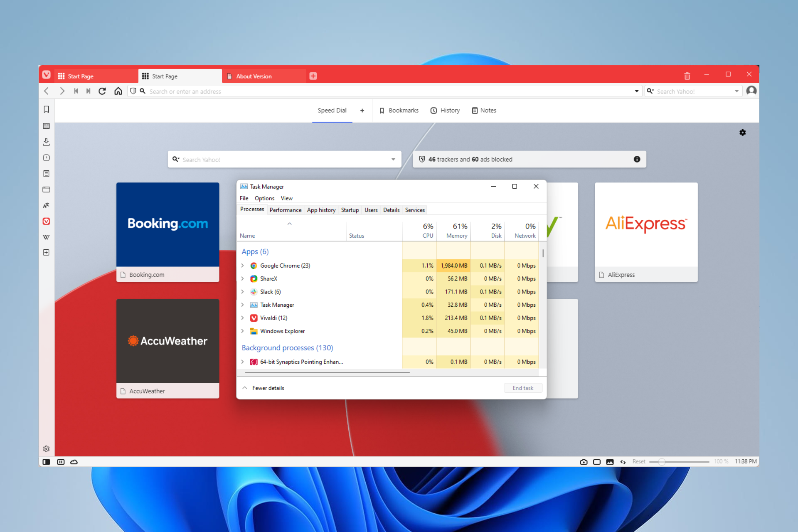Image resolution: width=798 pixels, height=532 pixels.
Task: Open the Vivaldi menu logo button
Action: (47, 75)
